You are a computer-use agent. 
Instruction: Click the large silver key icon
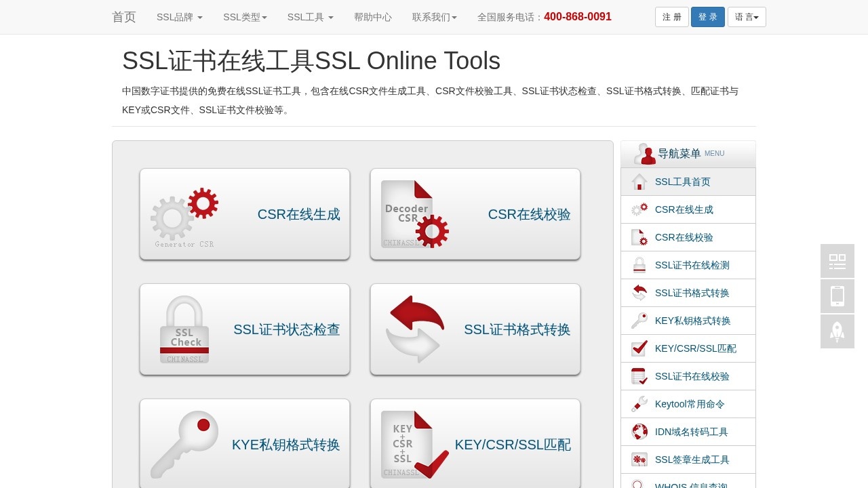184,445
